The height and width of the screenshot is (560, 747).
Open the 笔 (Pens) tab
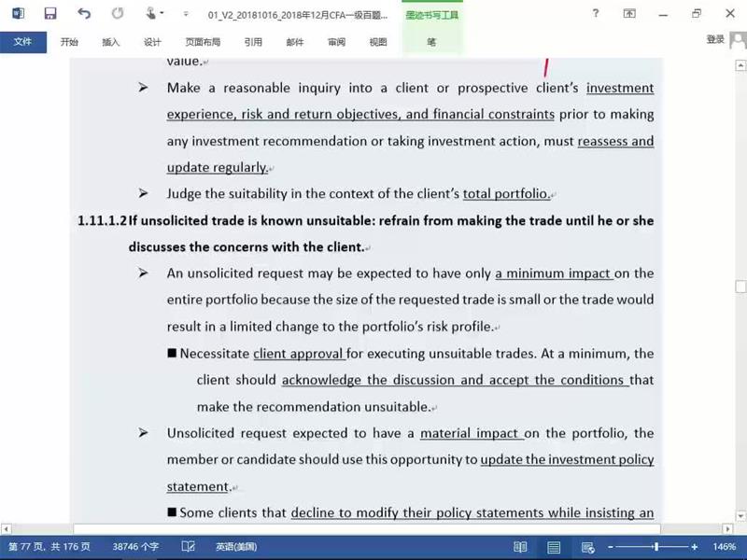431,42
